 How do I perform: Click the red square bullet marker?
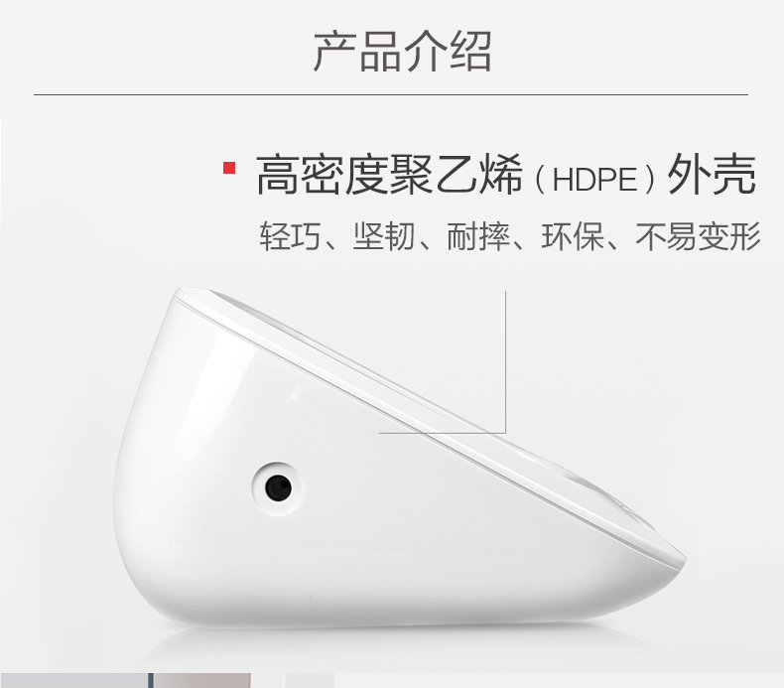coord(229,168)
